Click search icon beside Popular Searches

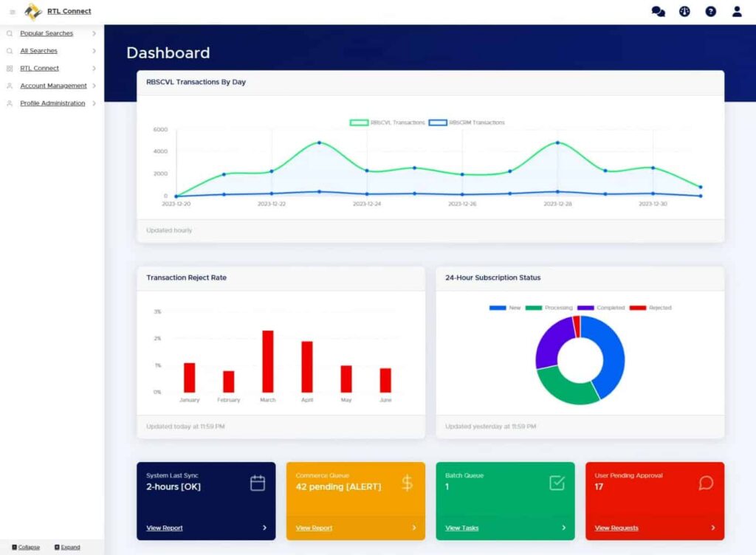coord(9,33)
